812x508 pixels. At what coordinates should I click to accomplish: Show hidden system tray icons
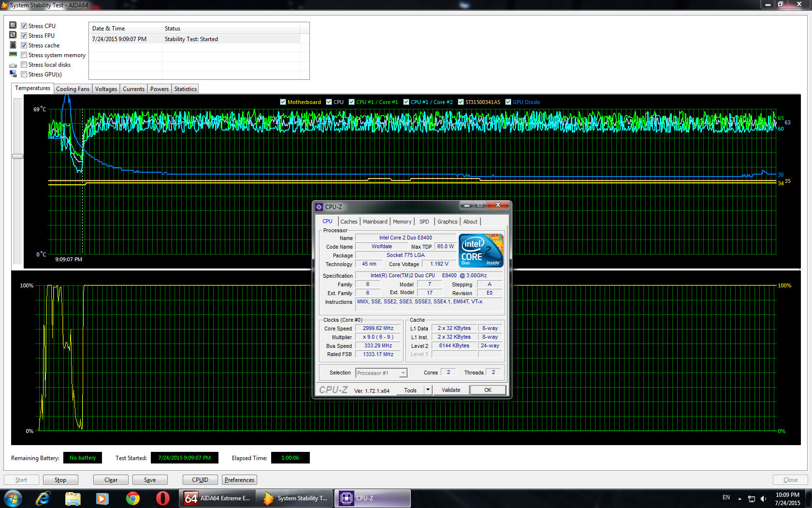[x=739, y=498]
